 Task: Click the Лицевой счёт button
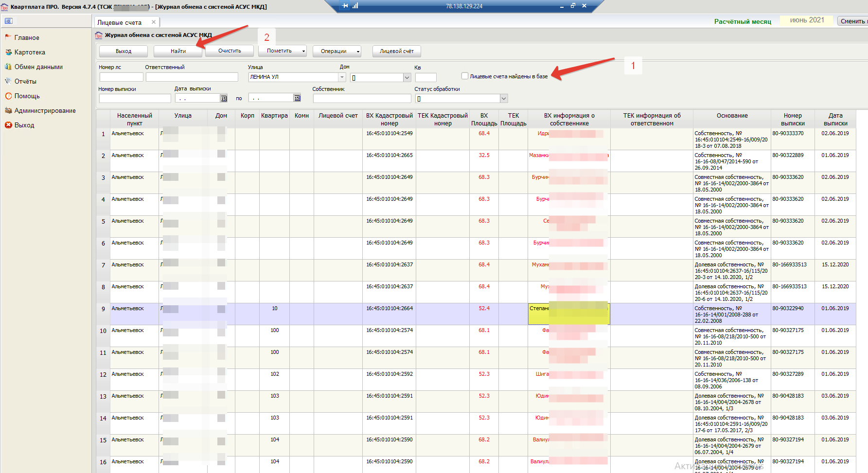coord(397,51)
